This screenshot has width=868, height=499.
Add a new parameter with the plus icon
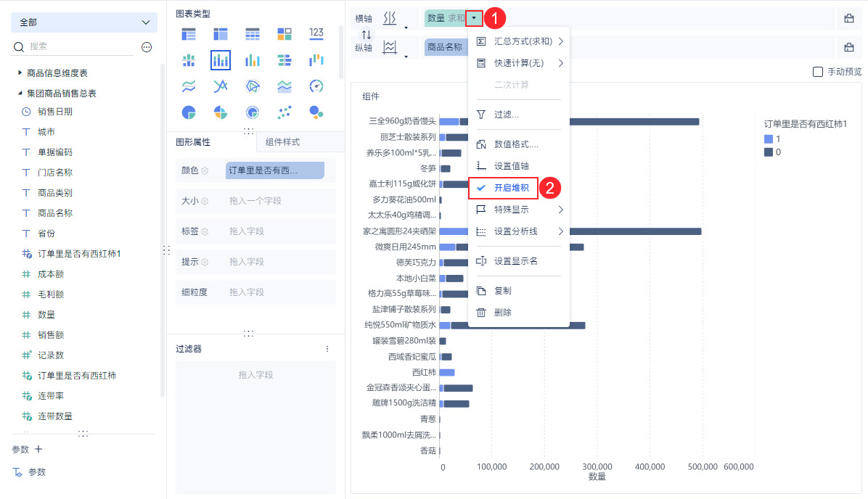pyautogui.click(x=38, y=449)
